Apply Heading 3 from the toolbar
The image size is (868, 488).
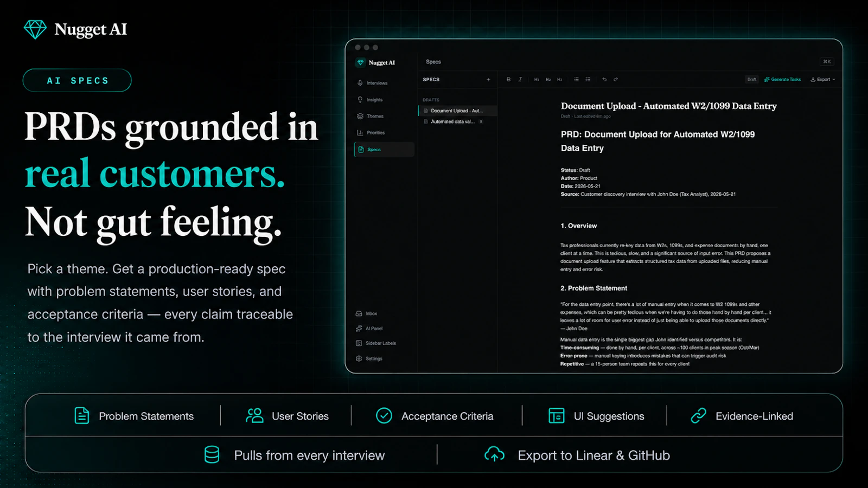(x=559, y=79)
